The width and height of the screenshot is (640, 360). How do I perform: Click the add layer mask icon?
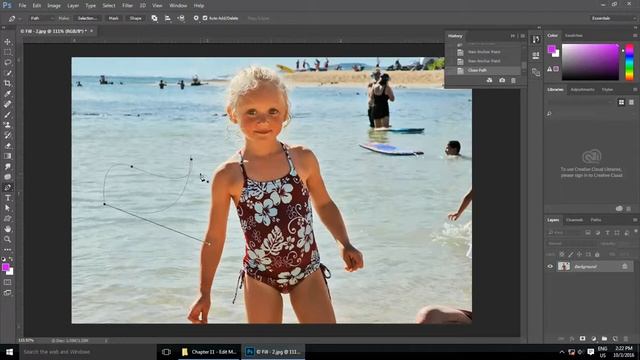(x=582, y=339)
